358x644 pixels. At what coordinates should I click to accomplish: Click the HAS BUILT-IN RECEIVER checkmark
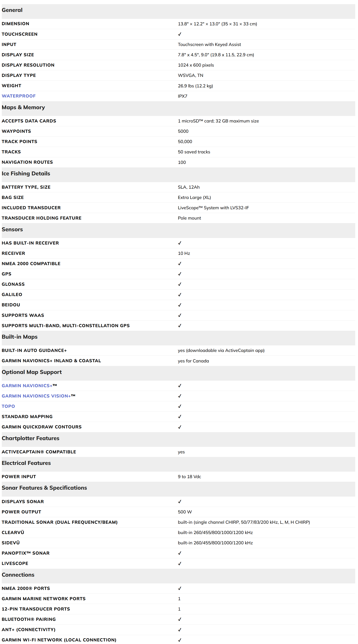point(179,243)
